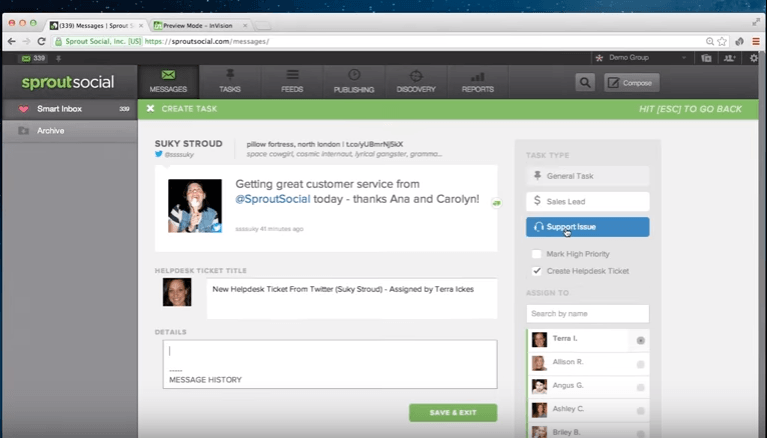Open the Demo Group dropdown
This screenshot has height=438, width=767.
coord(641,58)
